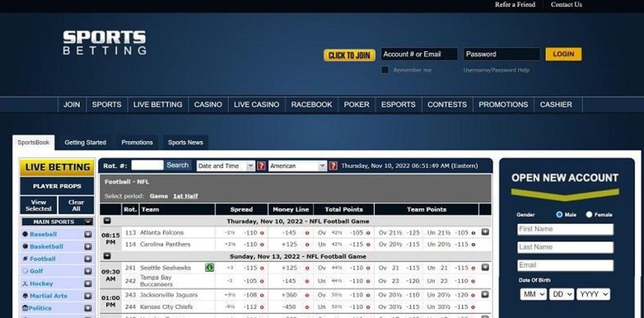This screenshot has height=318, width=644.
Task: Open the CASINO nav item
Action: coord(208,104)
